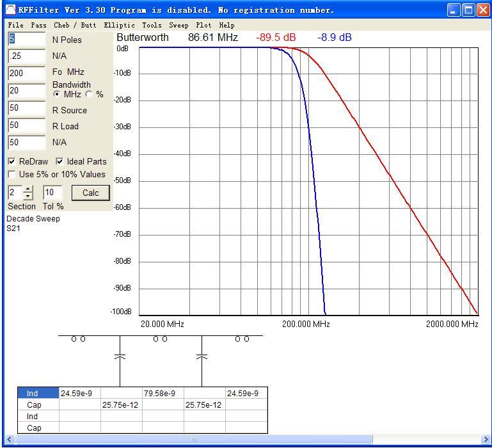The width and height of the screenshot is (492, 448).
Task: Click the RFFilter title bar app icon
Action: click(11, 10)
